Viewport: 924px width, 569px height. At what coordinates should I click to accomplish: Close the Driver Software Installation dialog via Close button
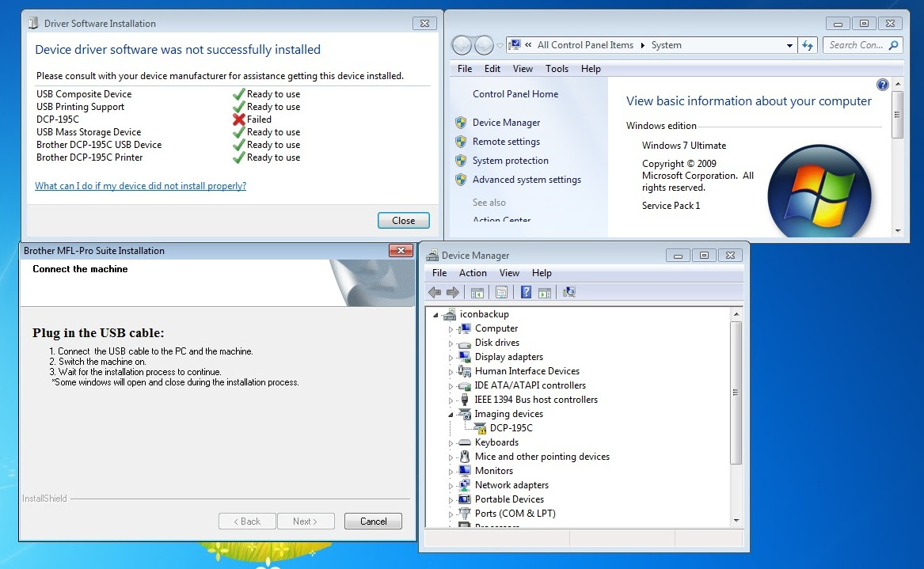click(404, 220)
